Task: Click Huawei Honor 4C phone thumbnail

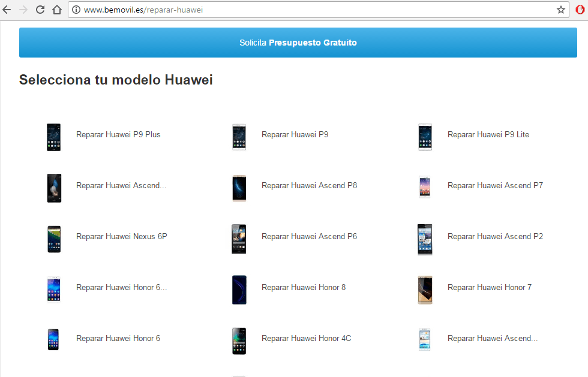Action: (x=239, y=341)
